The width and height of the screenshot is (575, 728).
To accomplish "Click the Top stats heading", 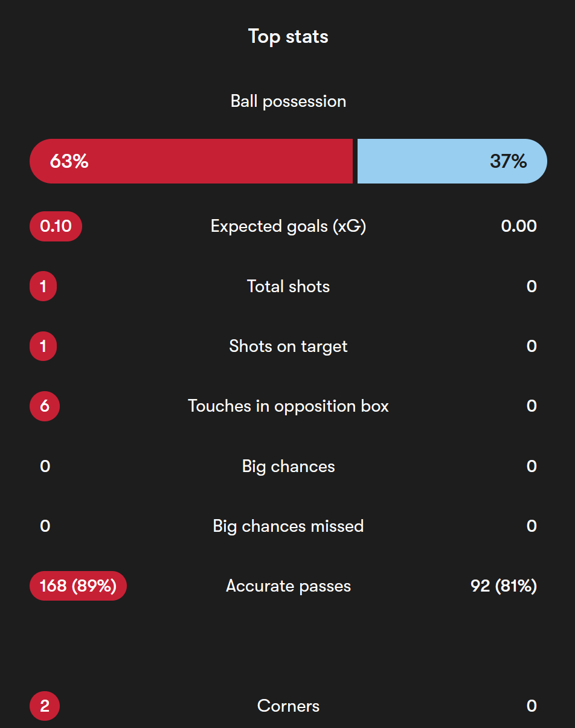I will (288, 36).
